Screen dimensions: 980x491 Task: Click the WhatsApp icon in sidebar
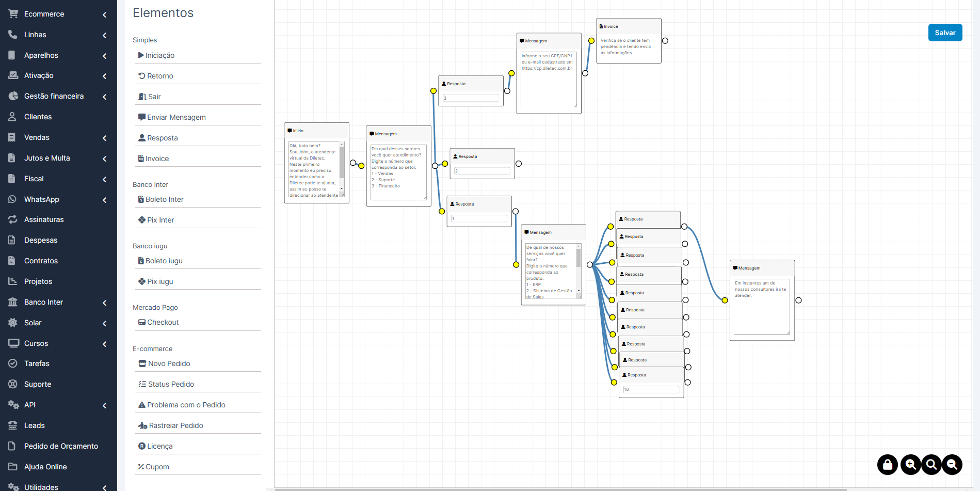click(13, 199)
